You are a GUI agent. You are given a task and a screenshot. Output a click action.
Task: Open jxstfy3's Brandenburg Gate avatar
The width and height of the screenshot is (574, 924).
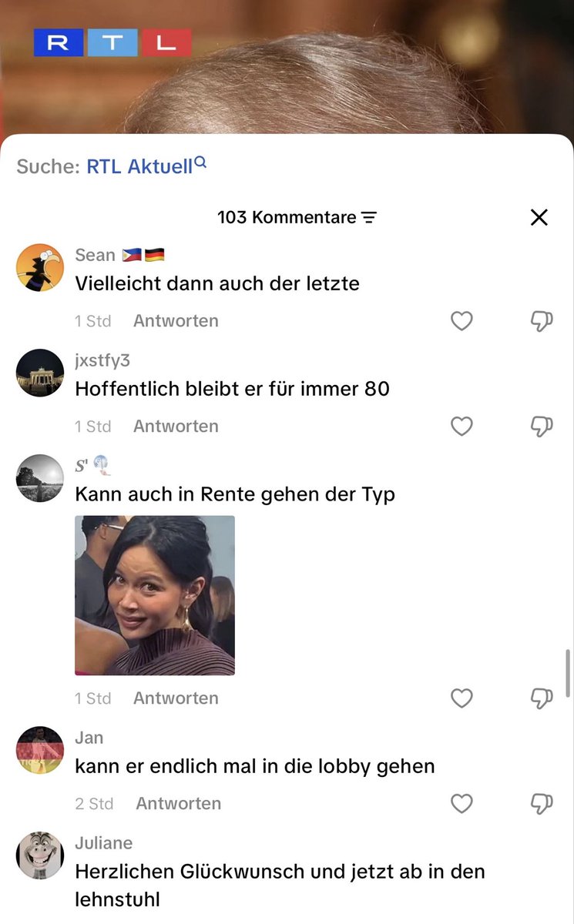point(40,373)
